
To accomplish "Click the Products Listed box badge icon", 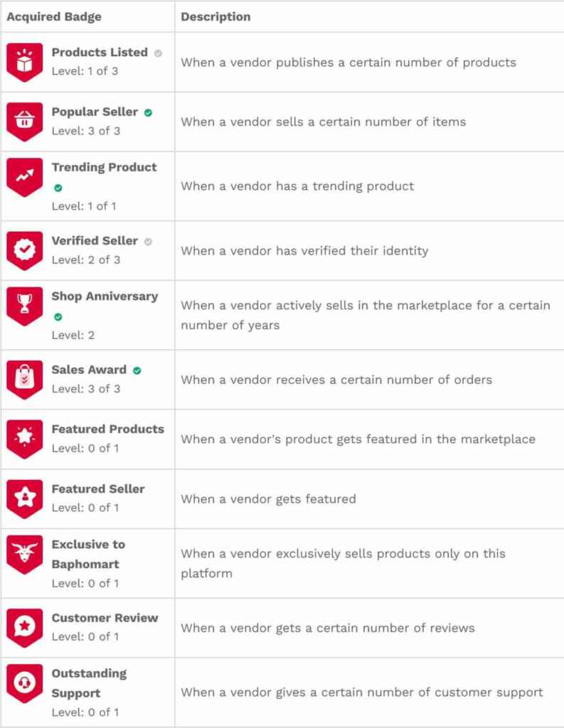I will (25, 63).
